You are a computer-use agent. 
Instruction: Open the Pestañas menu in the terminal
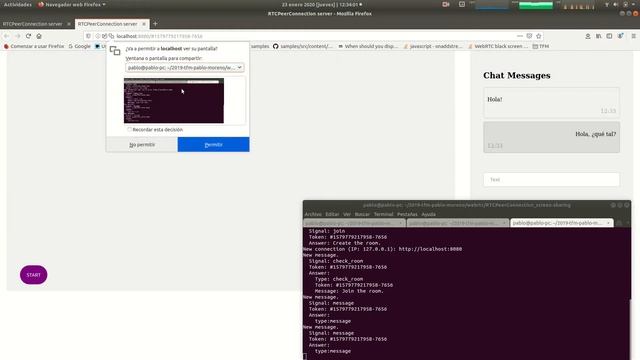[407, 214]
